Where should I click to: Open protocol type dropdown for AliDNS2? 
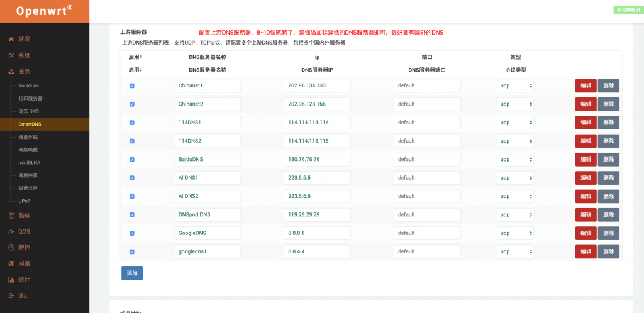coord(516,196)
